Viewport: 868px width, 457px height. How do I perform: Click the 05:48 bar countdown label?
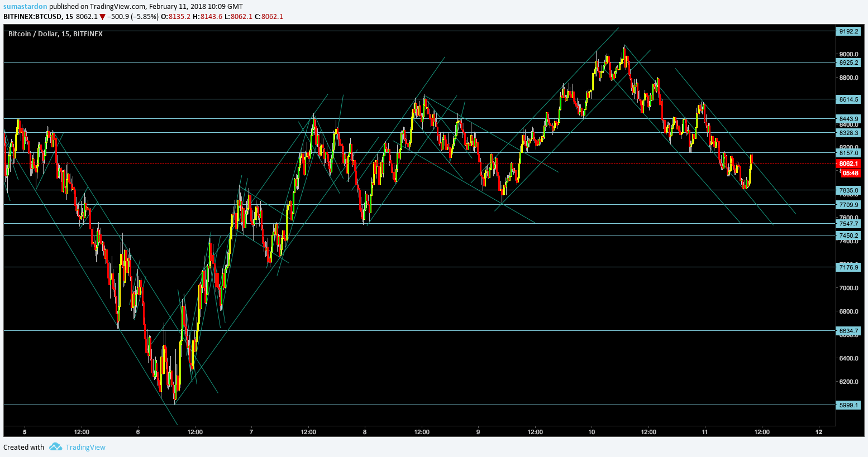[x=850, y=173]
